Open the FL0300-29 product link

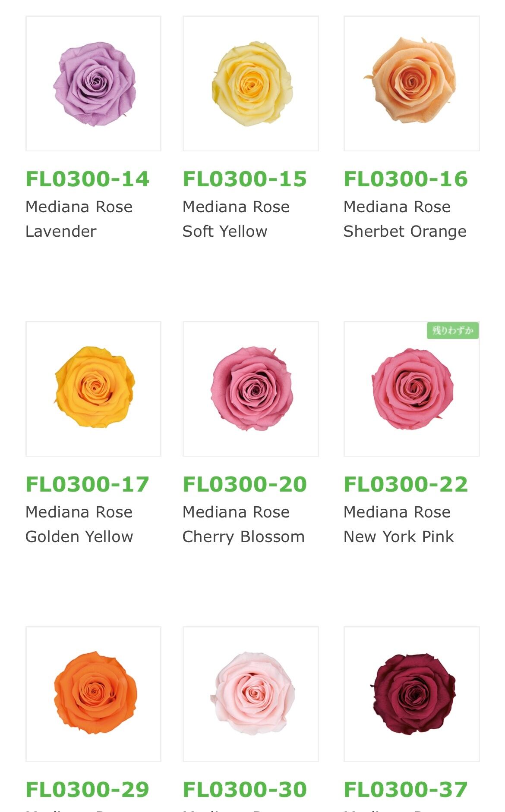tap(88, 790)
